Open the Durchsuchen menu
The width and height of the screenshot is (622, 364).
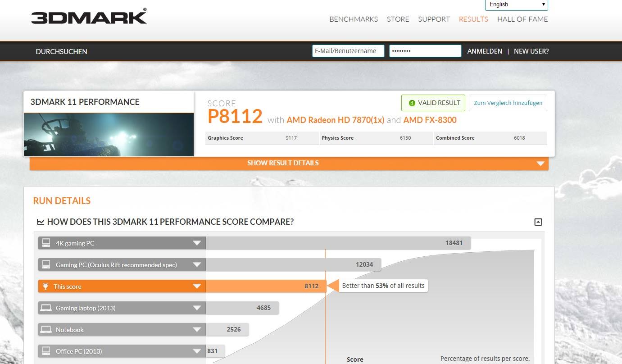click(61, 51)
